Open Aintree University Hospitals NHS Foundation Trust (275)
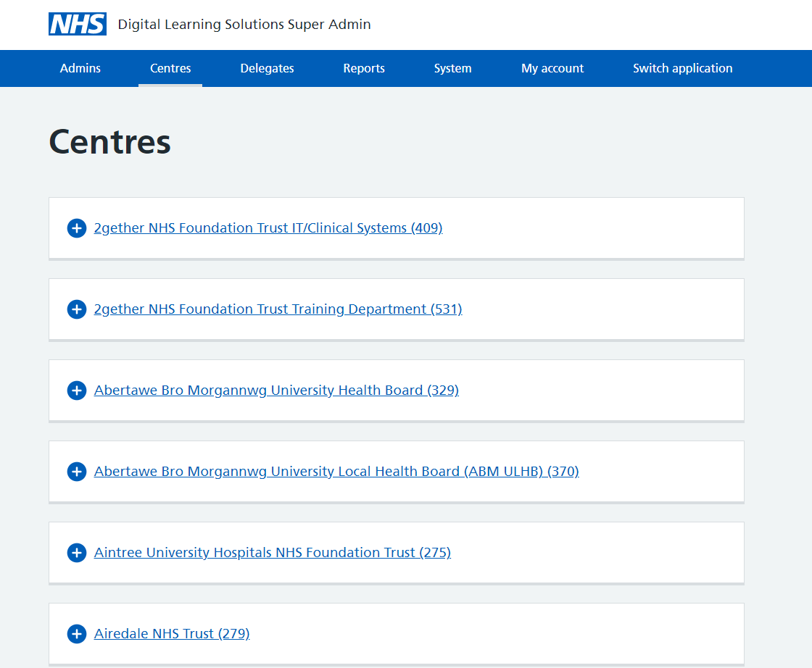The width and height of the screenshot is (812, 668). point(273,553)
